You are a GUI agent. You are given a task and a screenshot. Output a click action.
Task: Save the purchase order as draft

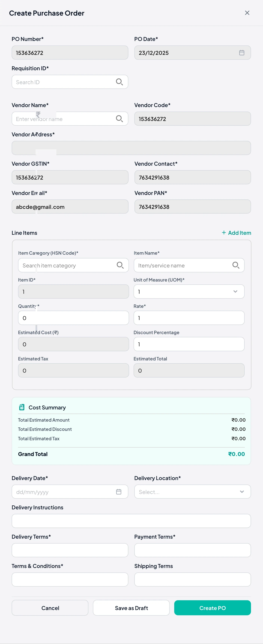coord(131,608)
